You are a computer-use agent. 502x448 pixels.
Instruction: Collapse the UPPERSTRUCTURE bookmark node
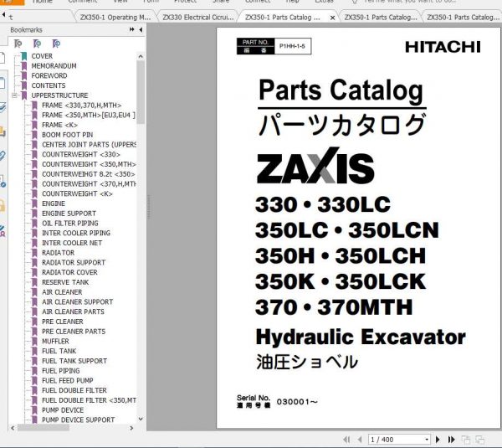(x=14, y=95)
